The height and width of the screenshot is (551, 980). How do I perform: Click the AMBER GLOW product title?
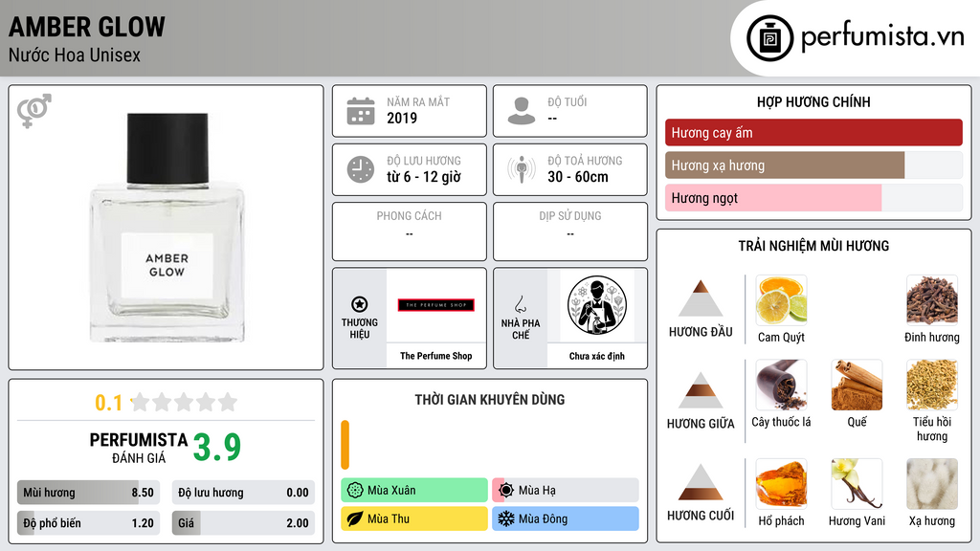[x=87, y=27]
